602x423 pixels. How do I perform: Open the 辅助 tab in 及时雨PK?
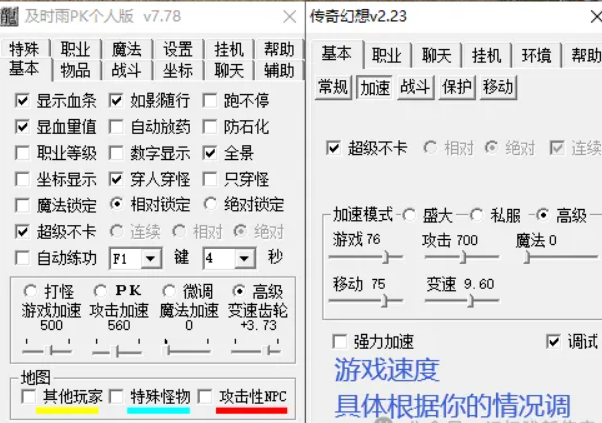click(279, 71)
